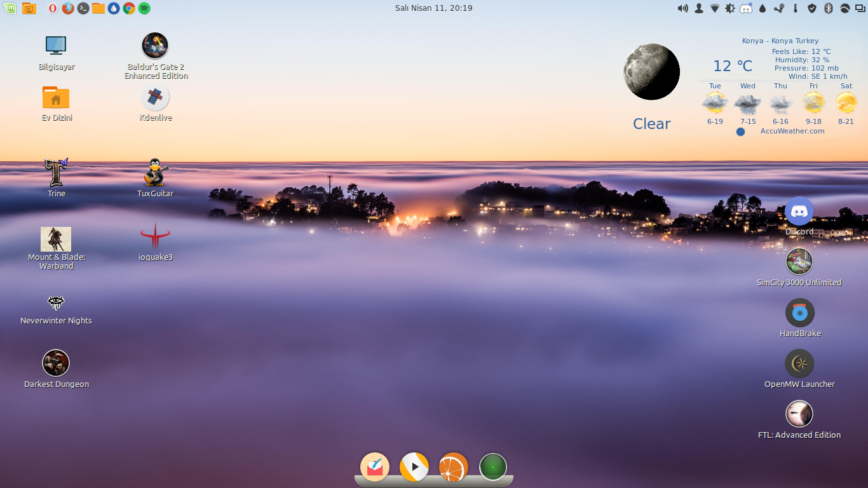This screenshot has width=868, height=488.
Task: Select the TuxGuitar desktop icon
Action: click(x=156, y=179)
